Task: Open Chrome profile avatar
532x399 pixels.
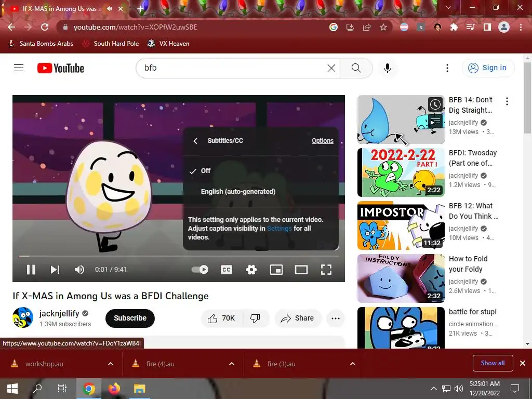Action: point(504,27)
